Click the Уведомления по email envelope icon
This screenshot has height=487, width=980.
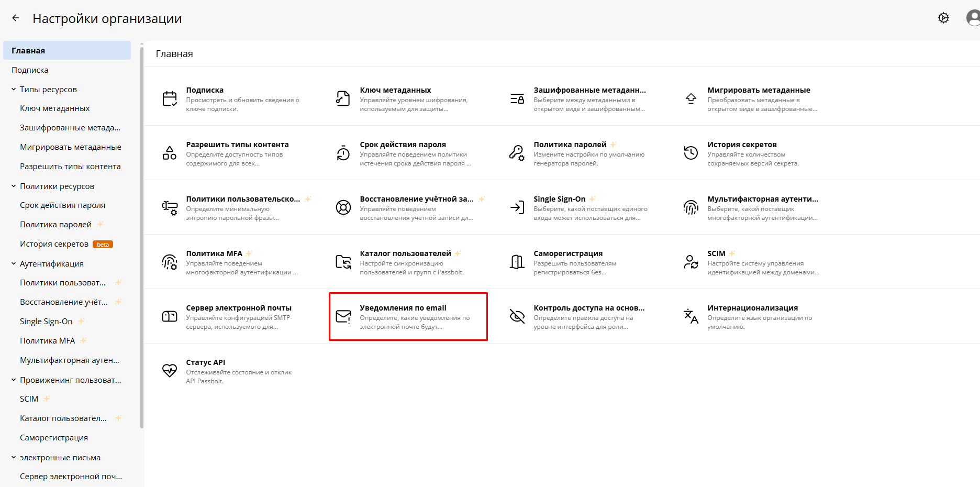click(343, 316)
